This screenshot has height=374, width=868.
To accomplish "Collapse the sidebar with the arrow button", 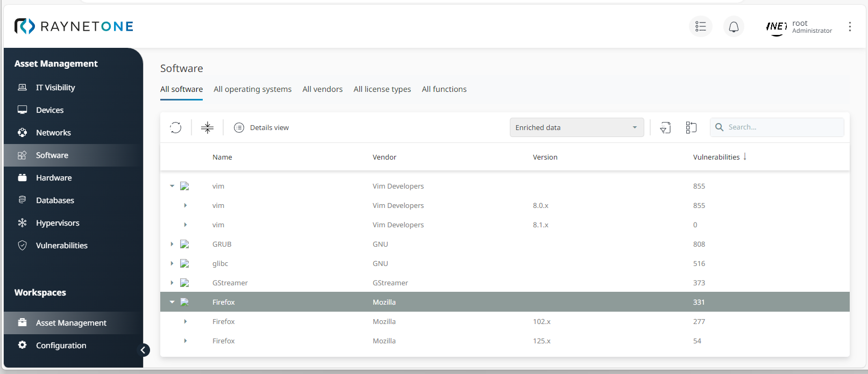I will [x=143, y=350].
